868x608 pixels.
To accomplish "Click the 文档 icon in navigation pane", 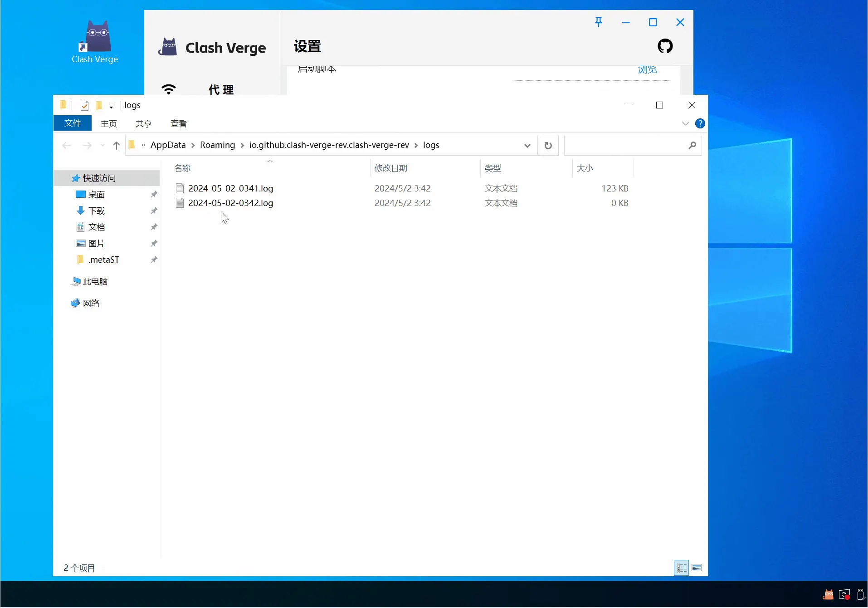I will point(81,227).
